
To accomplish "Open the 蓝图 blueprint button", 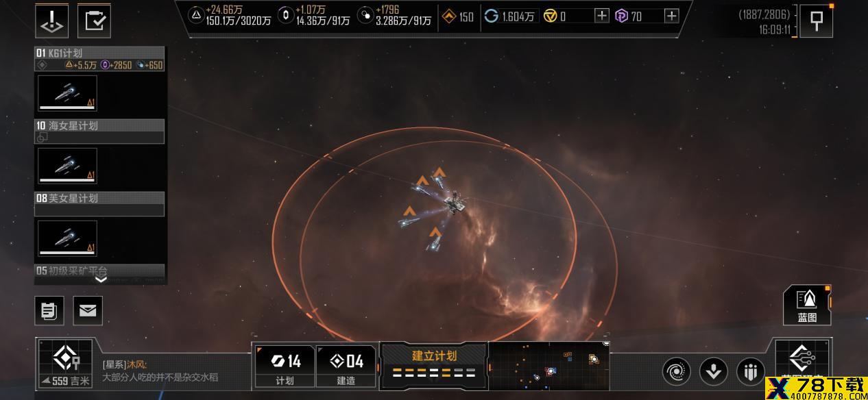I will (807, 305).
